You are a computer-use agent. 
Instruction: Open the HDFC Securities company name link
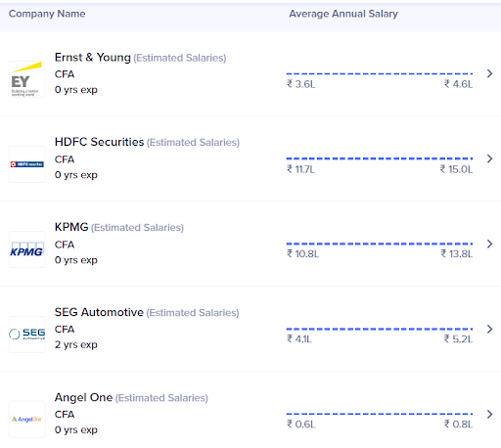[99, 142]
